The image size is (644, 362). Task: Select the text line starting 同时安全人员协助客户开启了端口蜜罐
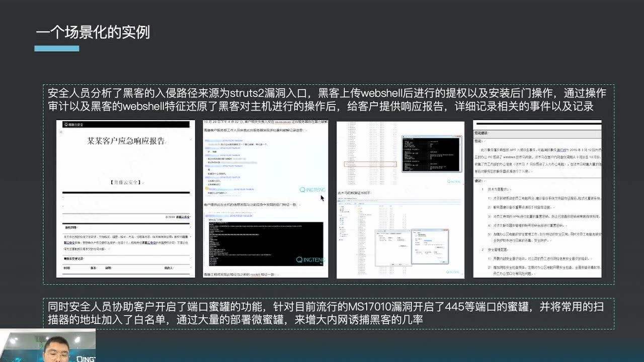[x=326, y=307]
